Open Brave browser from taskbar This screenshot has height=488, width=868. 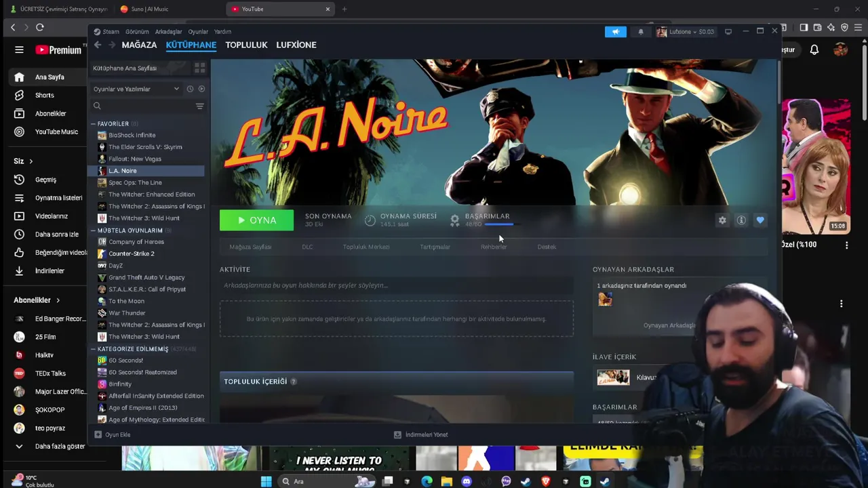coord(546,481)
